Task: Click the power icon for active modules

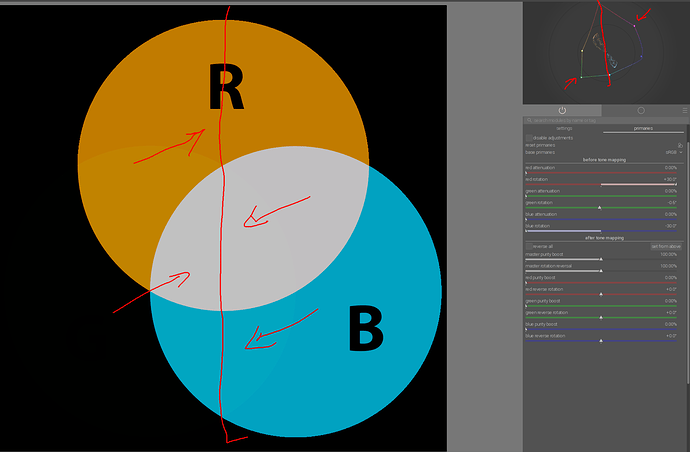Action: pyautogui.click(x=562, y=110)
